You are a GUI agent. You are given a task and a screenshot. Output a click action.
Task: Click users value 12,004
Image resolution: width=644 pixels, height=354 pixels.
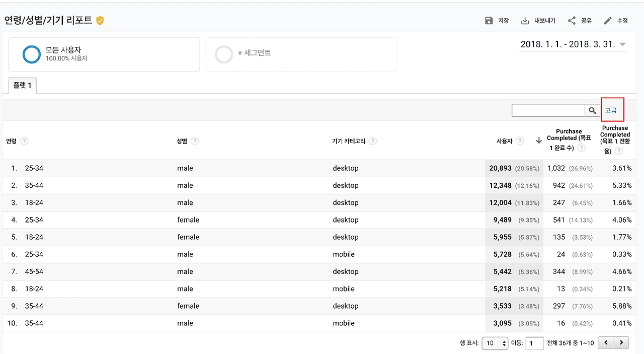coord(501,202)
